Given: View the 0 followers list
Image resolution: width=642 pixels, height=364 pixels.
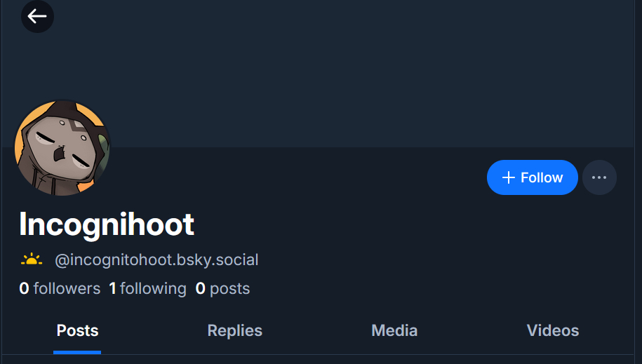Looking at the screenshot, I should [x=60, y=288].
